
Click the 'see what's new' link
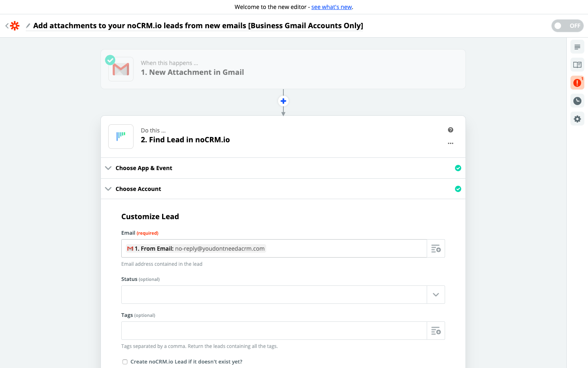click(x=331, y=7)
